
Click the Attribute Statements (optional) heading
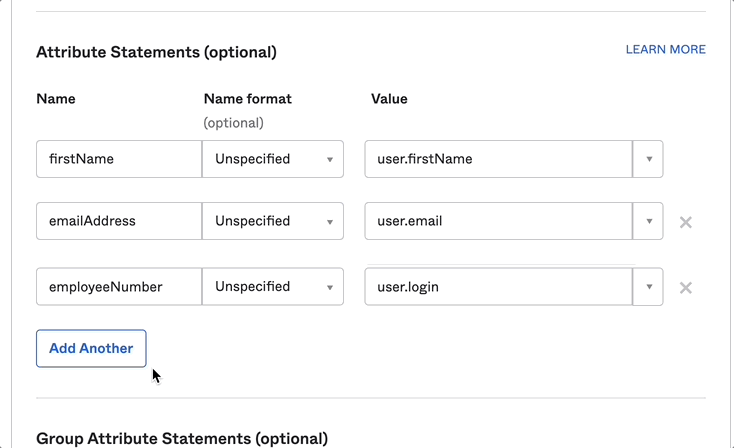pyautogui.click(x=156, y=52)
